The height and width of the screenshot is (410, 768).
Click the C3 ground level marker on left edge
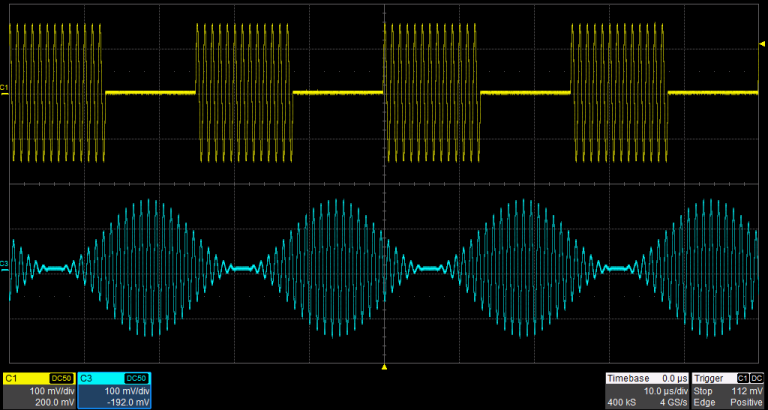click(x=5, y=266)
